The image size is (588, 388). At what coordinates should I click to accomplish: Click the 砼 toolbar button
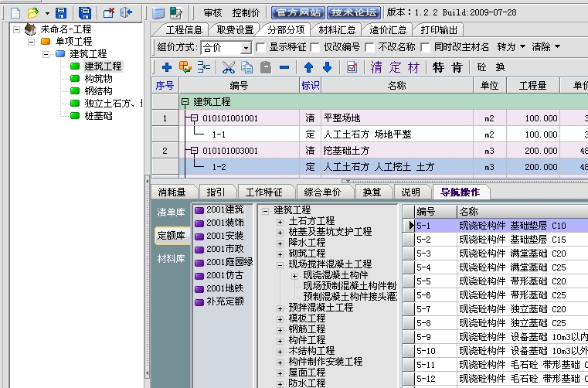[x=481, y=67]
